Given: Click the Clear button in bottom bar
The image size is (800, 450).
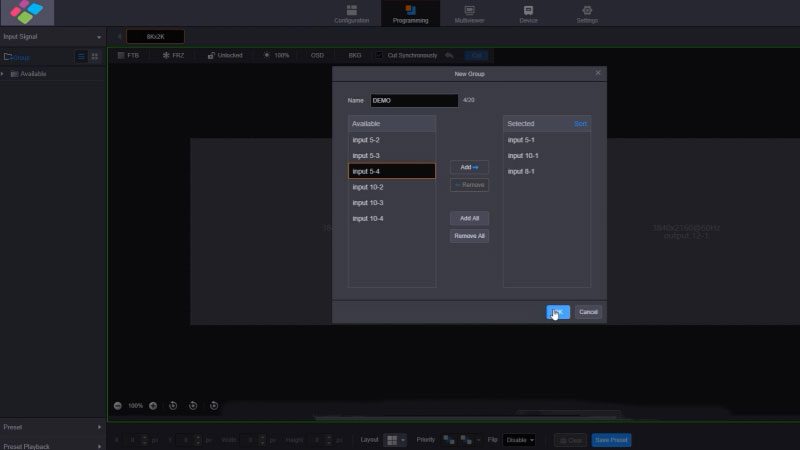Looking at the screenshot, I should pyautogui.click(x=570, y=440).
